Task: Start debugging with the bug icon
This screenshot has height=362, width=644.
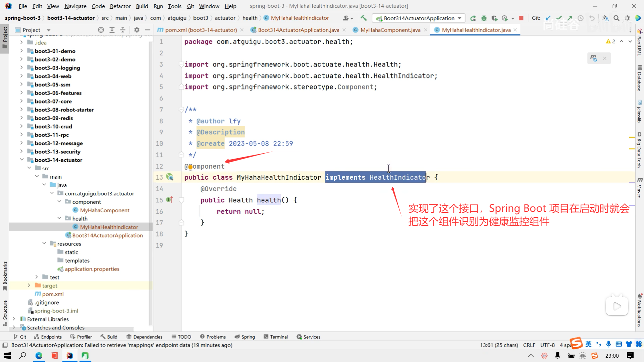Action: (x=484, y=18)
